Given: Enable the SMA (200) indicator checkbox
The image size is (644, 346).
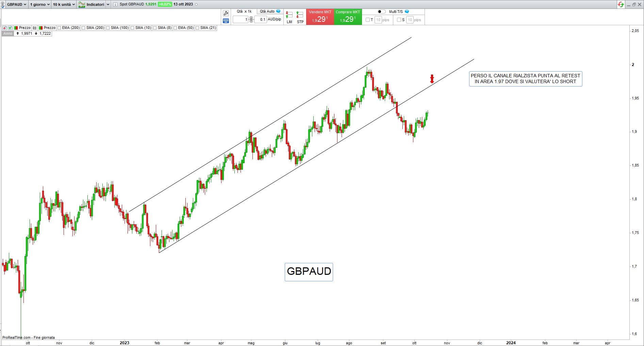Looking at the screenshot, I should (x=83, y=28).
